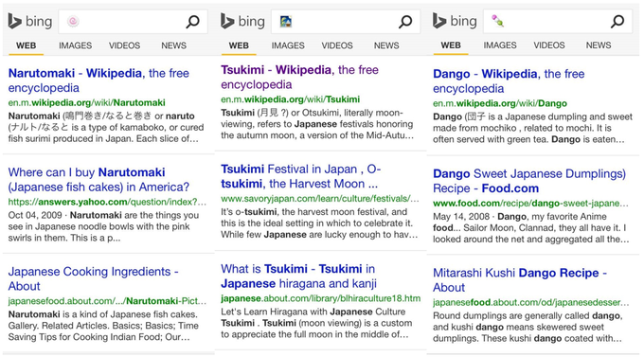Click the pink narutomaki emoji in the search box

(x=73, y=22)
